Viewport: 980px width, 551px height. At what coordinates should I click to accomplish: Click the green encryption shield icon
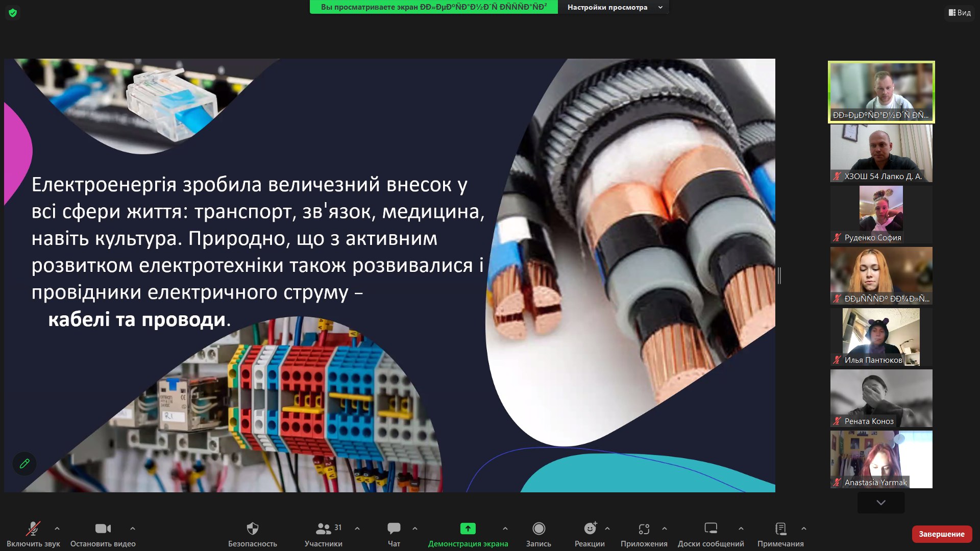13,13
